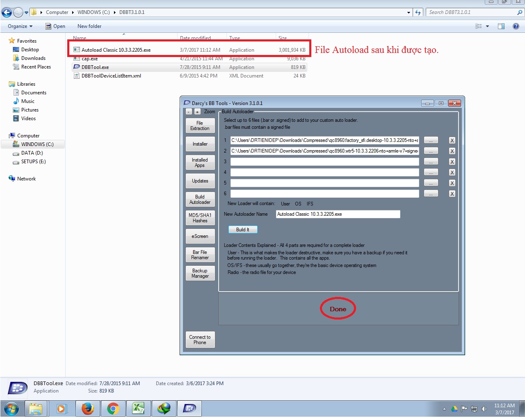Expand the change view options arrow
This screenshot has width=525, height=420.
[x=487, y=26]
